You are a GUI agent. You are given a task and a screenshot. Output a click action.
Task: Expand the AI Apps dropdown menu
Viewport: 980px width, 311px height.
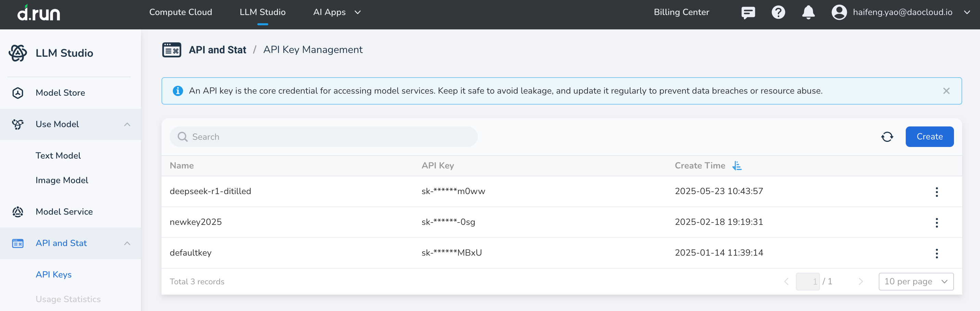(x=337, y=13)
